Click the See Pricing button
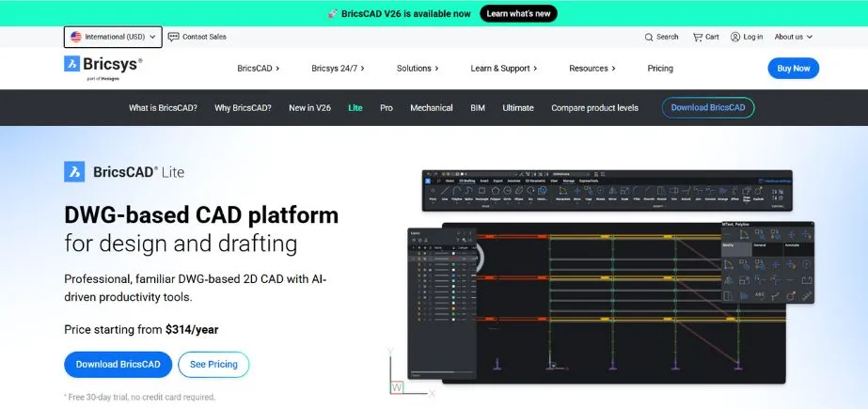The image size is (868, 409). tap(213, 365)
